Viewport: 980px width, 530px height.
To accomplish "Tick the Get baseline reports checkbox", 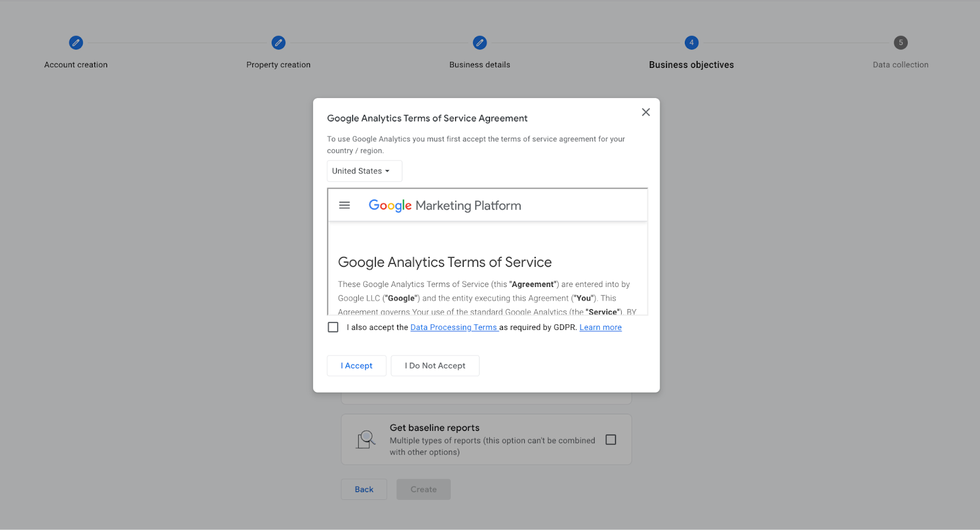I will pos(611,439).
